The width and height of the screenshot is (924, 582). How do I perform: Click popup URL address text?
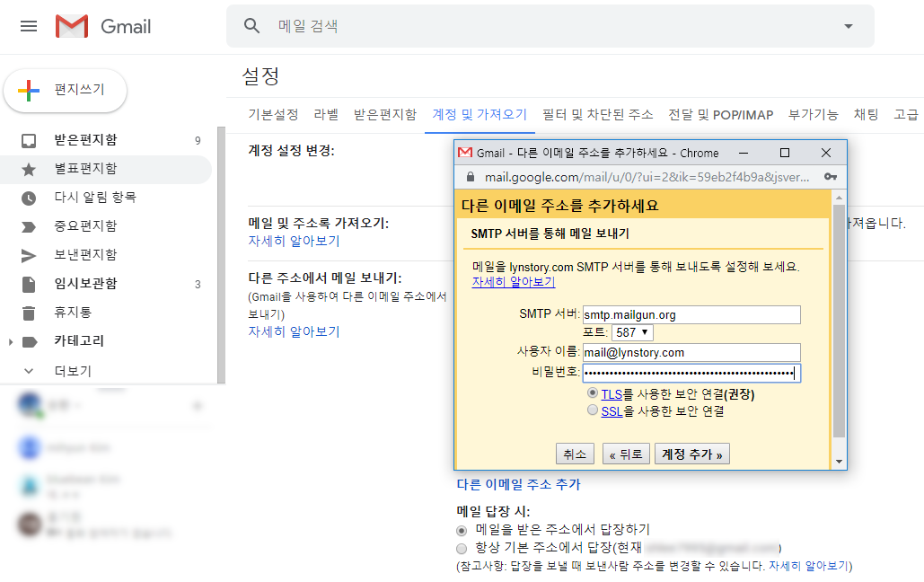(647, 177)
